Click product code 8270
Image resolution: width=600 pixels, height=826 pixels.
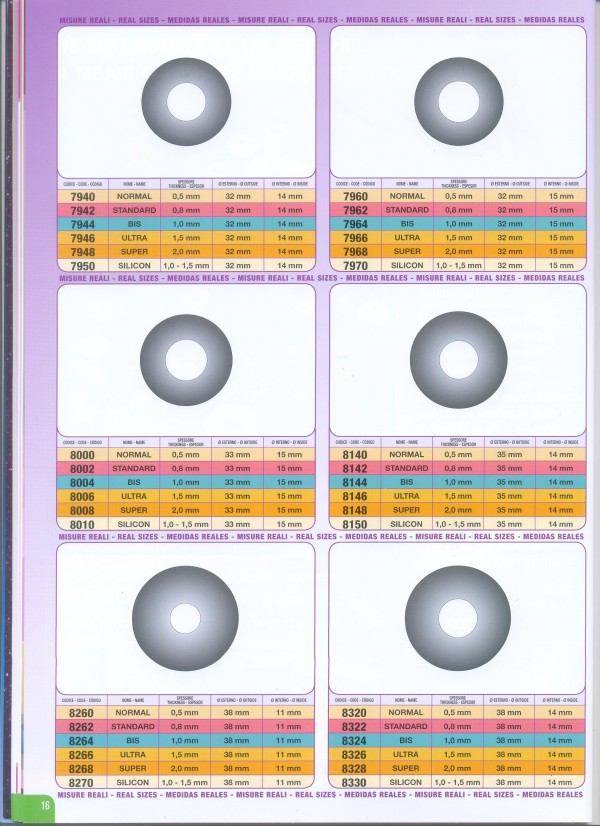click(81, 783)
